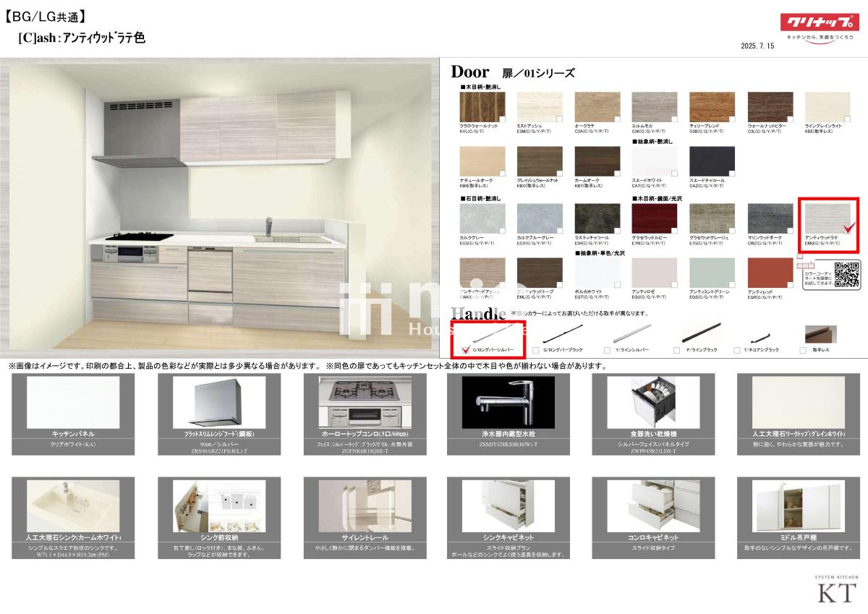Screen dimensions: 868x614
Task: Click the main kitchen rendering image
Action: 219,206
